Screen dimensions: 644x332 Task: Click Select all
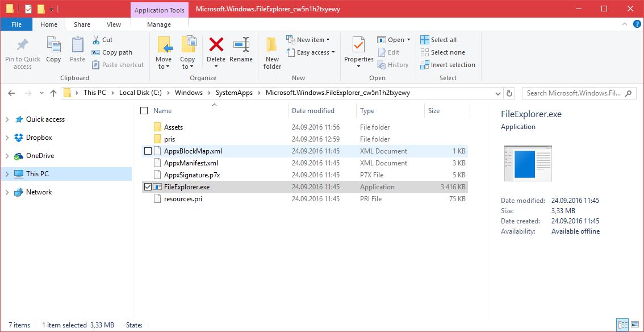tap(438, 40)
